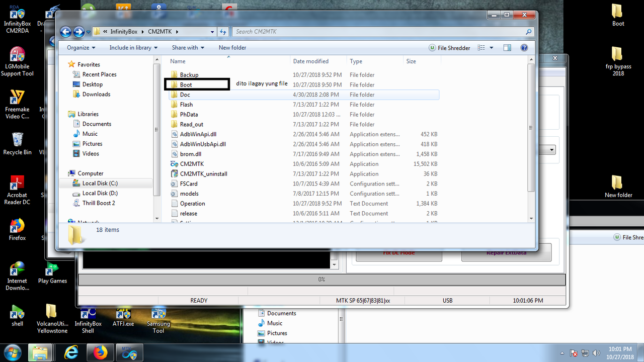Select the Acrobat Reader DC desktop shortcut
Viewport: 644px width, 362px height.
tap(17, 190)
